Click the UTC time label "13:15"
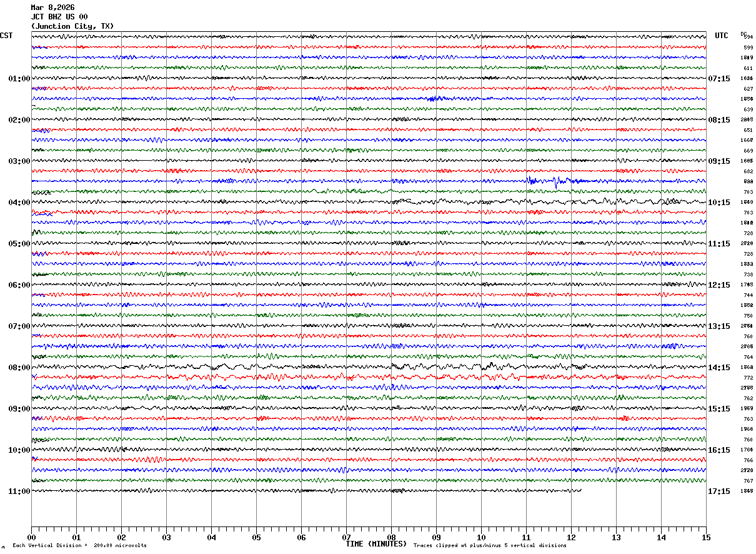This screenshot has height=554, width=756. point(719,326)
